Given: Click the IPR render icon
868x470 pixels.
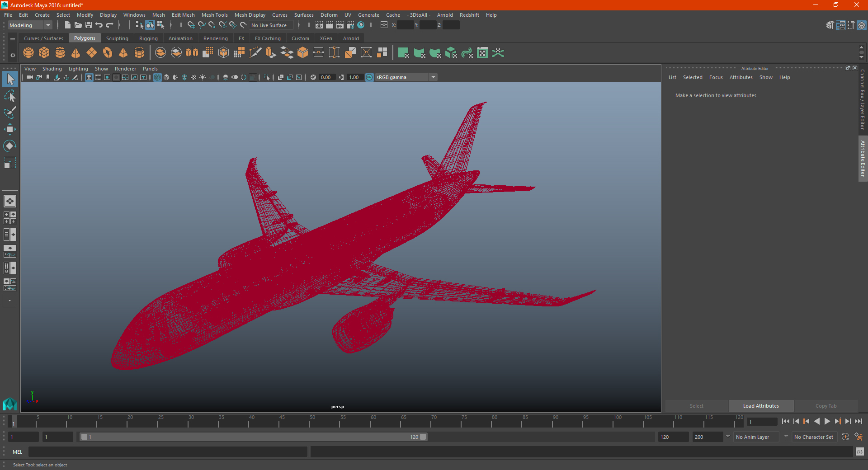Looking at the screenshot, I should point(340,25).
